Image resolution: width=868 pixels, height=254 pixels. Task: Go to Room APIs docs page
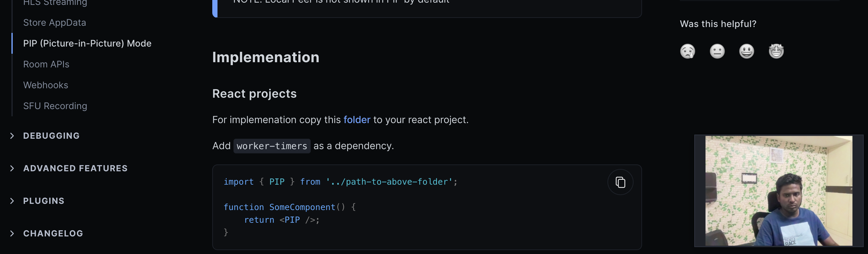click(x=46, y=64)
